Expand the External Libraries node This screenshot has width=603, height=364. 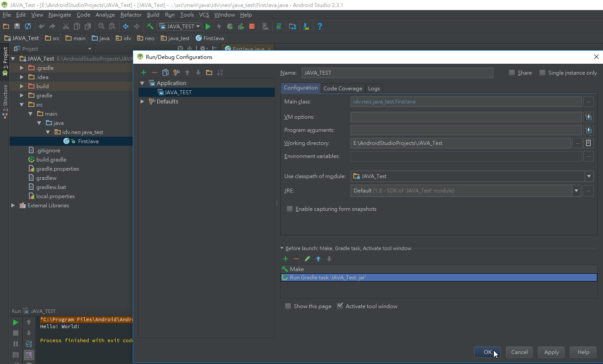pyautogui.click(x=13, y=206)
